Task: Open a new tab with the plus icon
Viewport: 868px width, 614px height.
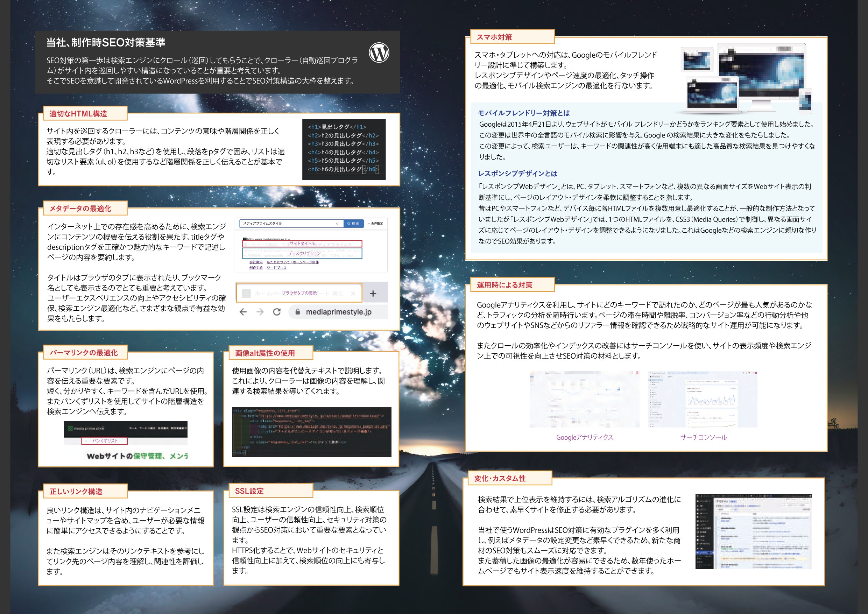Action: coord(374,294)
